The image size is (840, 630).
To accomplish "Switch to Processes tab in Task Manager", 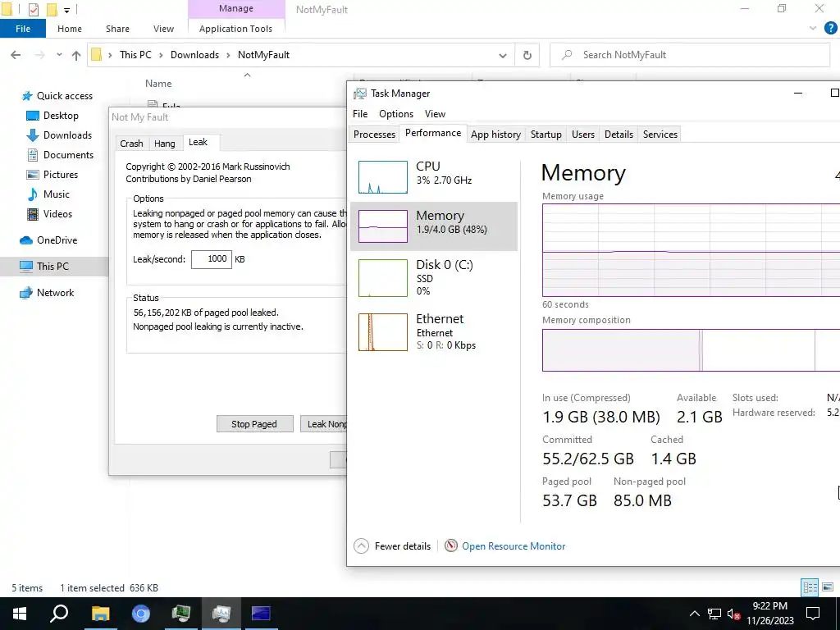I will [x=374, y=135].
